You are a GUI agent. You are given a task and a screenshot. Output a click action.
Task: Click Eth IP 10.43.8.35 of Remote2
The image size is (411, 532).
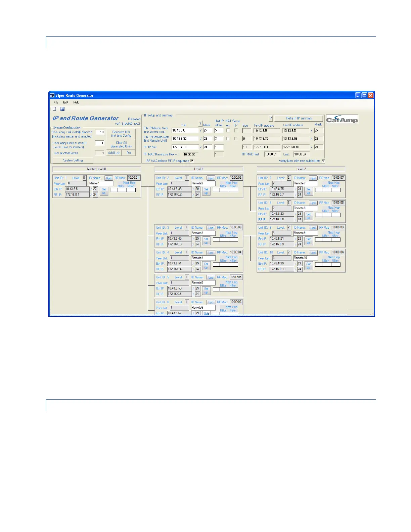(x=180, y=189)
